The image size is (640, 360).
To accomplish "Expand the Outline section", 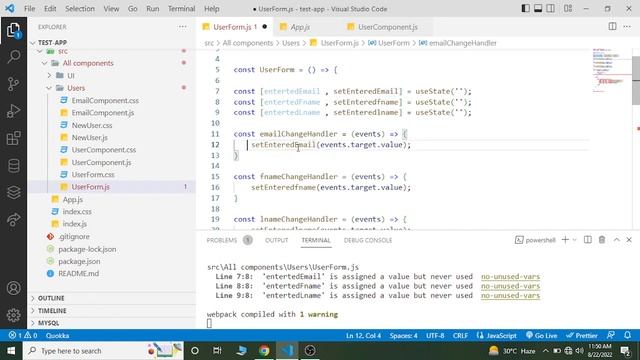I will 51,298.
